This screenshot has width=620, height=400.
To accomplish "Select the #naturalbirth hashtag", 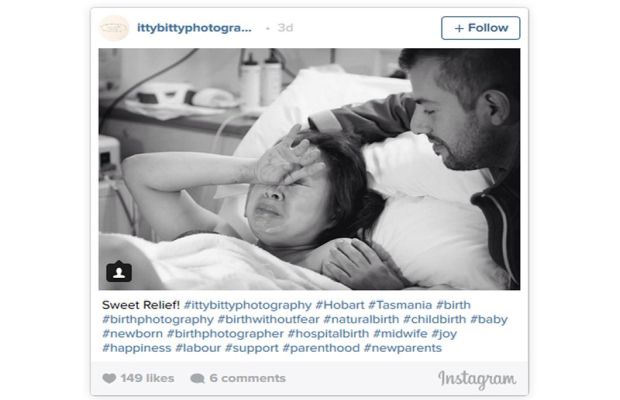I will click(x=361, y=319).
